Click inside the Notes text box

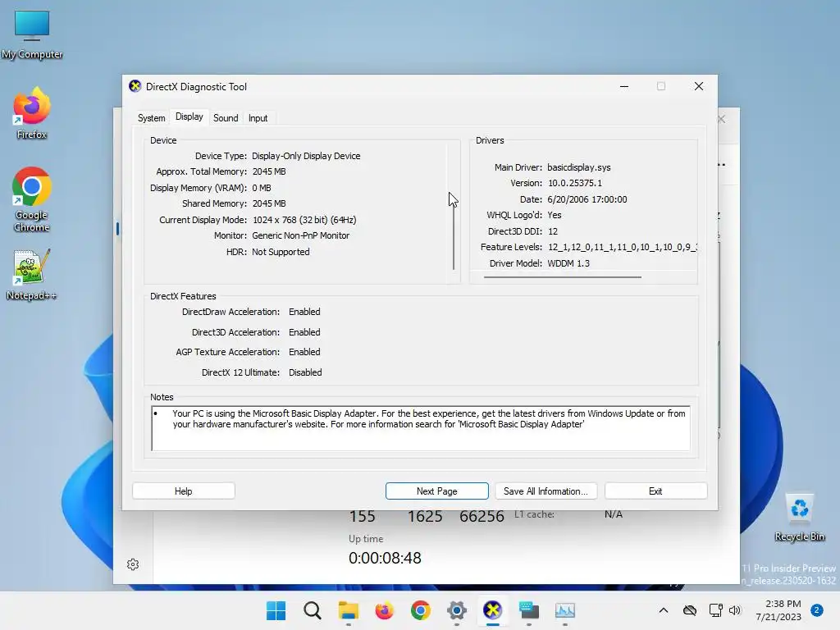pos(421,428)
